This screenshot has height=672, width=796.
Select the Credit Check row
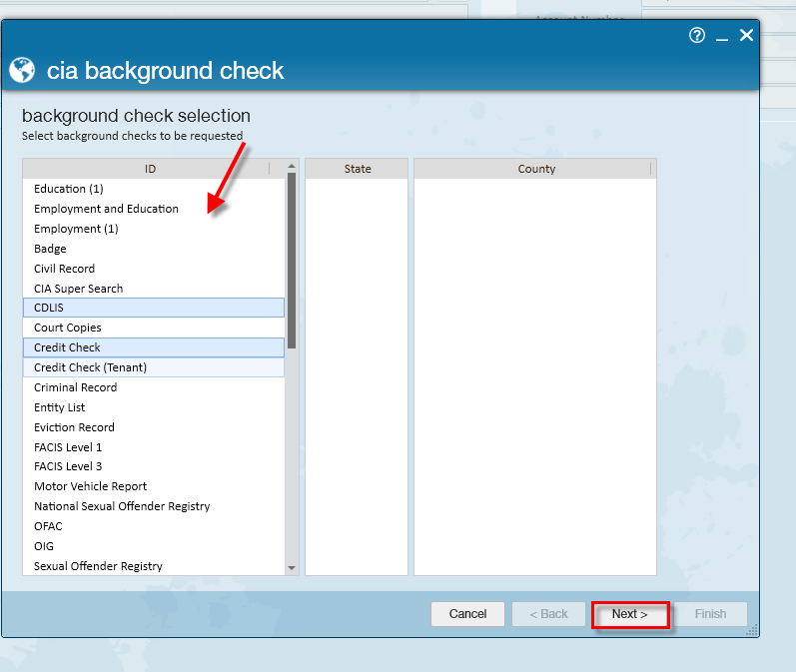154,347
